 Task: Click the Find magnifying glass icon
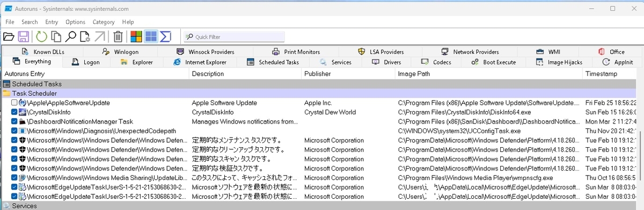coord(70,37)
